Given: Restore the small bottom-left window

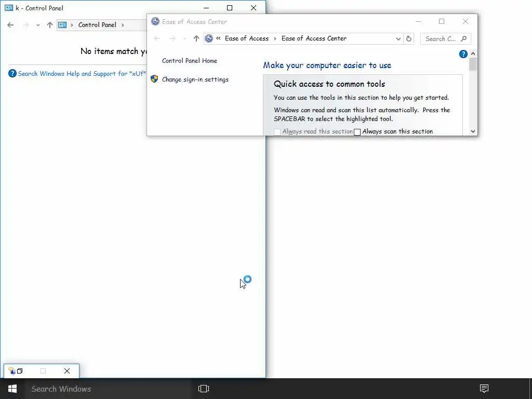Looking at the screenshot, I should point(20,371).
